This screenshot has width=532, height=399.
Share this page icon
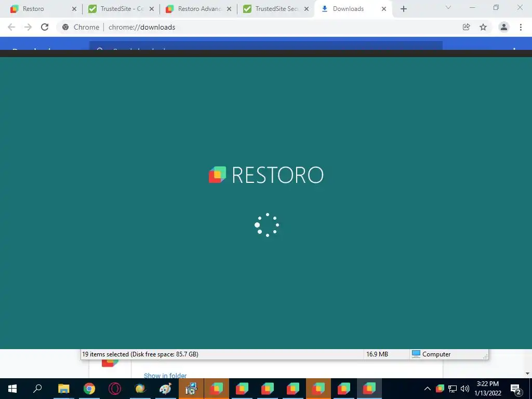tap(466, 27)
